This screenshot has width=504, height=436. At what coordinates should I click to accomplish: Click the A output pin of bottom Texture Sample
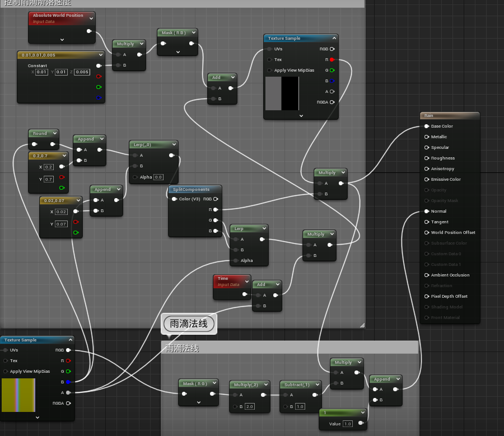coord(68,392)
